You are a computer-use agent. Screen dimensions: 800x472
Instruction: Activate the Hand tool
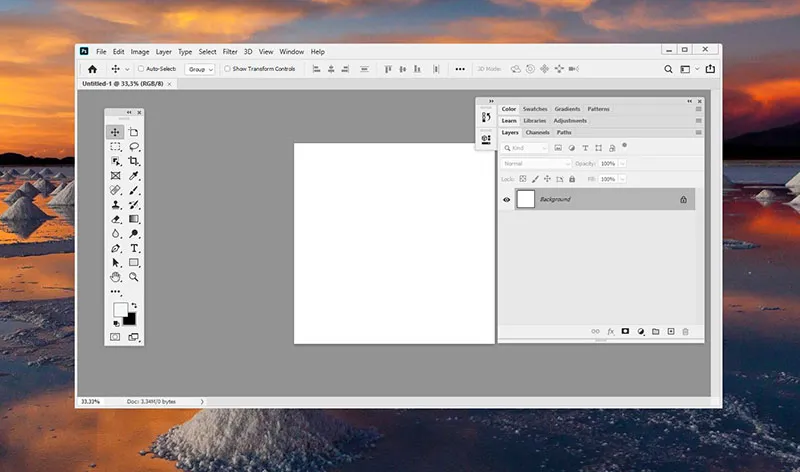point(115,277)
